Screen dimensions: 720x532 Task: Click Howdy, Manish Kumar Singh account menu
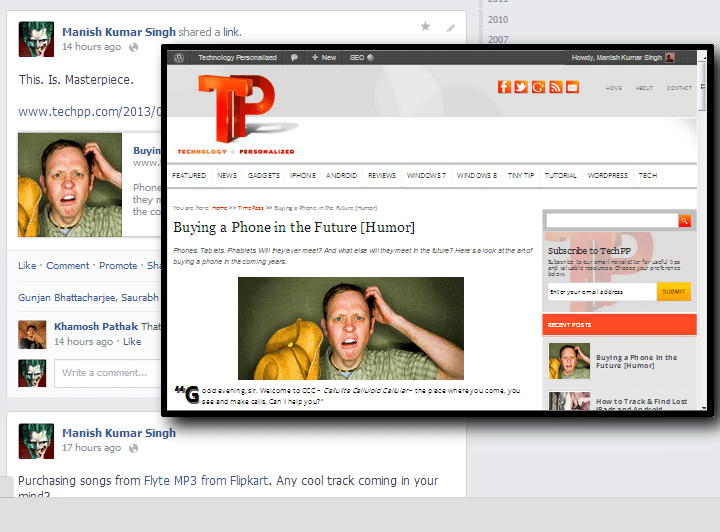pos(617,57)
